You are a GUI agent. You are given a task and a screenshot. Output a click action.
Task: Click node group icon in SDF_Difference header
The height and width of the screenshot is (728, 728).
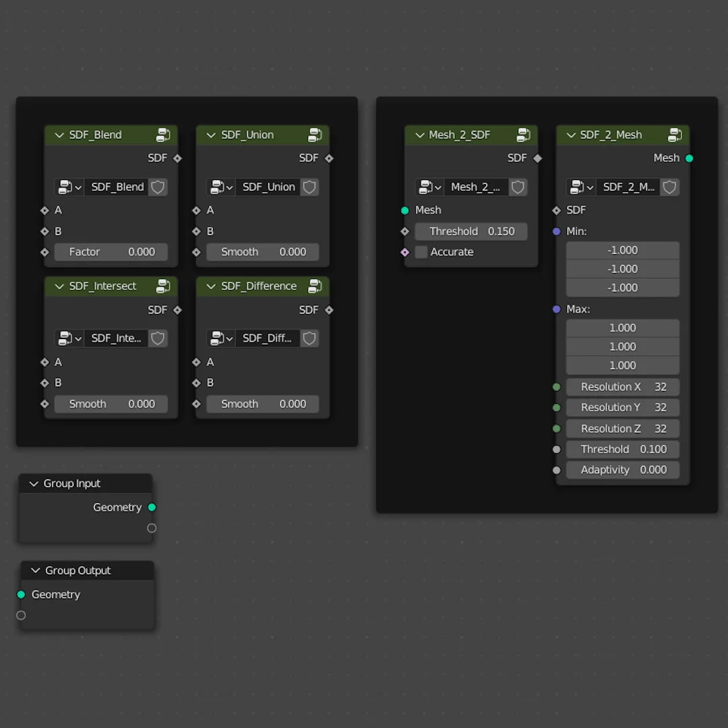click(315, 286)
